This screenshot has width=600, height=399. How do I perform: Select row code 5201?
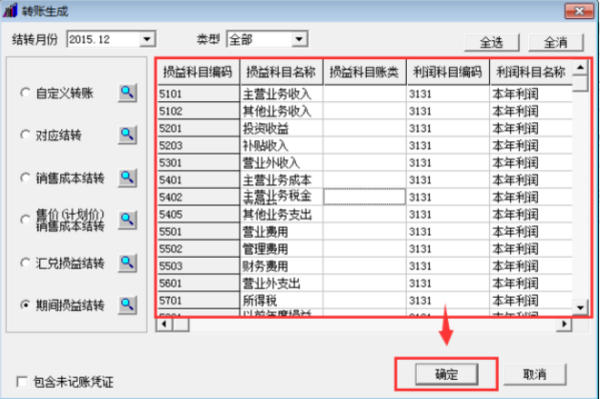pyautogui.click(x=198, y=128)
